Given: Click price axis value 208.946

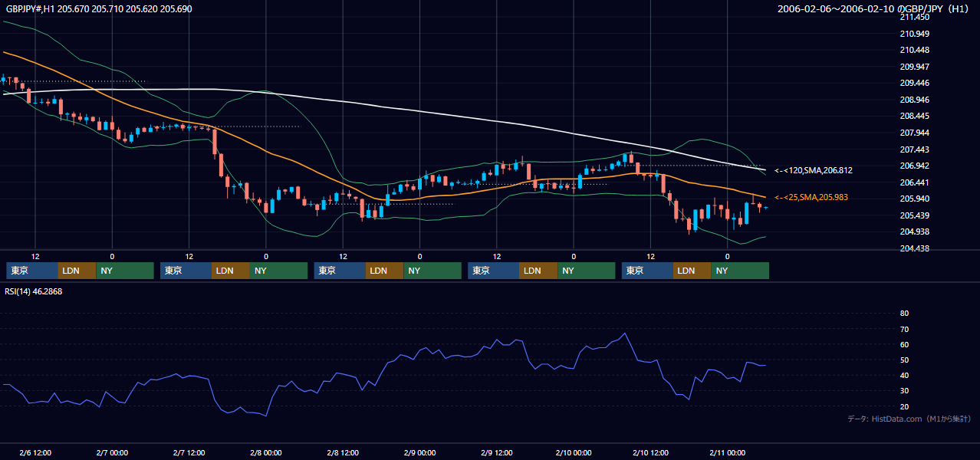Looking at the screenshot, I should [x=914, y=100].
